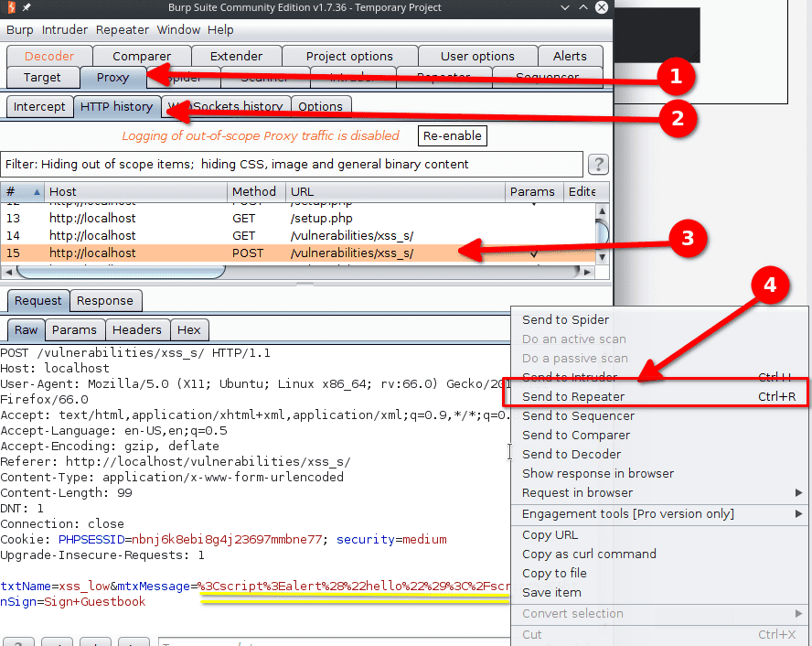Click the history horizontal scrollbar thumb
The height and width of the screenshot is (646, 812).
point(121,272)
